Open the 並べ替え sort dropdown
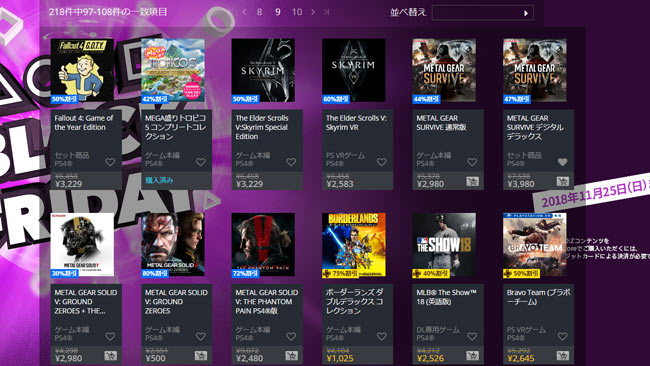650x366 pixels. 483,13
